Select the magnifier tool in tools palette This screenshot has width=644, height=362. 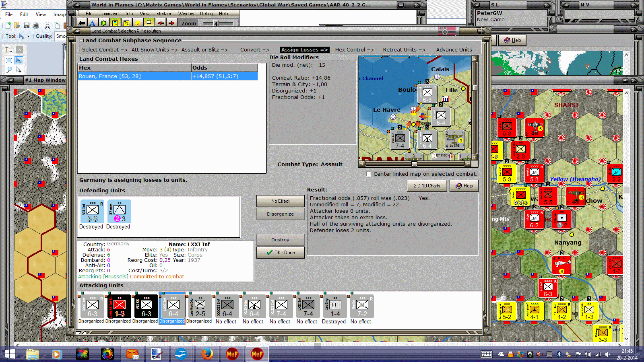tap(9, 70)
